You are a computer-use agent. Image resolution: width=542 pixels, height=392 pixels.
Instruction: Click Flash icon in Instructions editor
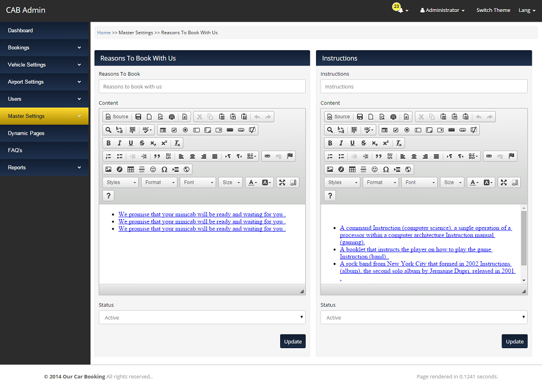[x=341, y=169]
